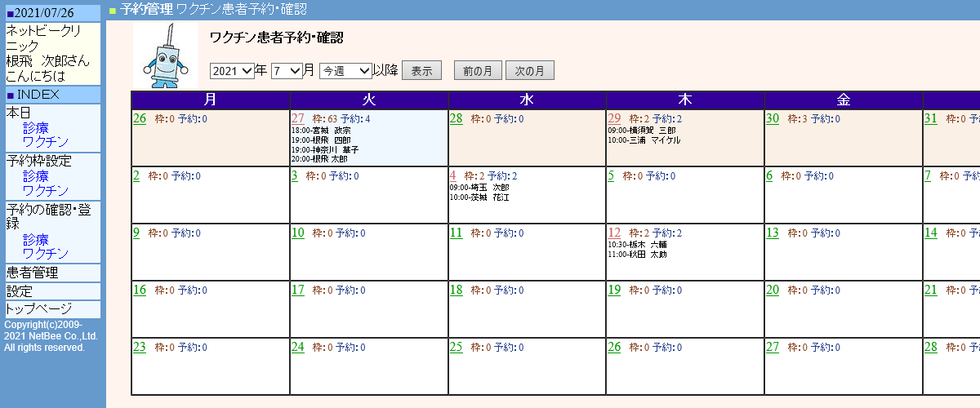Click date 26 in the Monday column
This screenshot has width=980, height=408.
point(140,119)
